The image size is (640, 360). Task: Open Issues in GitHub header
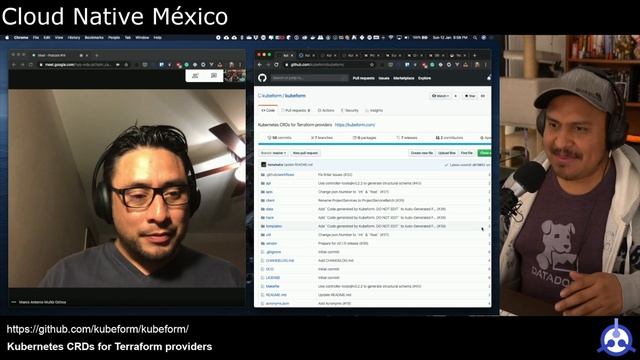[x=384, y=78]
